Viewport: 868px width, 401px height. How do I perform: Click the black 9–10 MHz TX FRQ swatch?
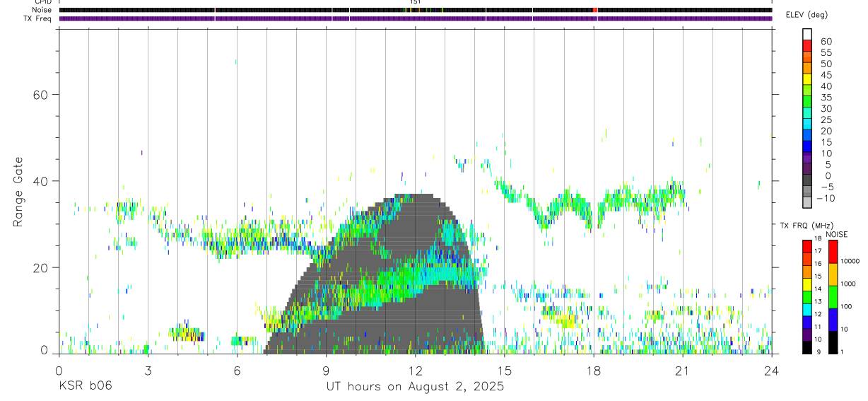(x=807, y=347)
